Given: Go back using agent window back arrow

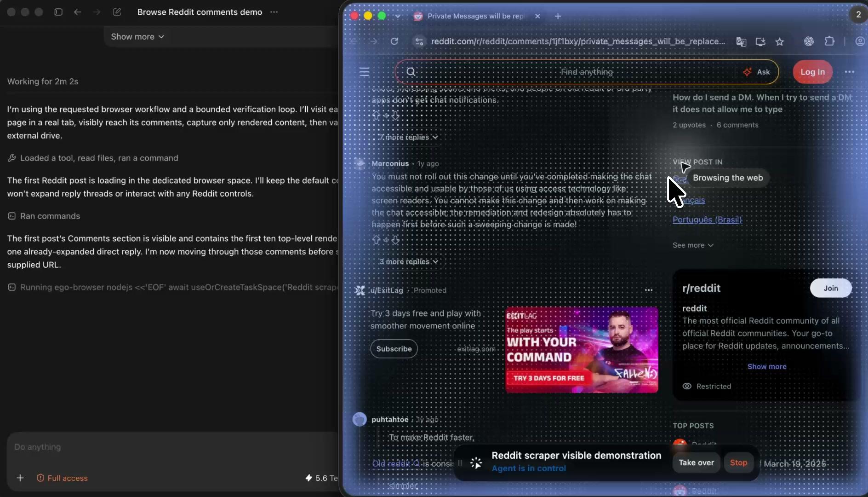Looking at the screenshot, I should pos(78,12).
